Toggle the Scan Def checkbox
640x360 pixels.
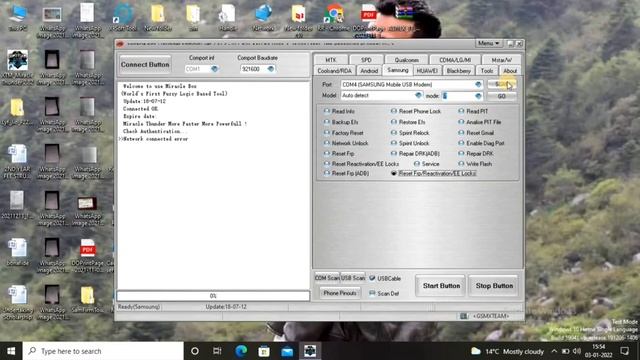pyautogui.click(x=372, y=293)
